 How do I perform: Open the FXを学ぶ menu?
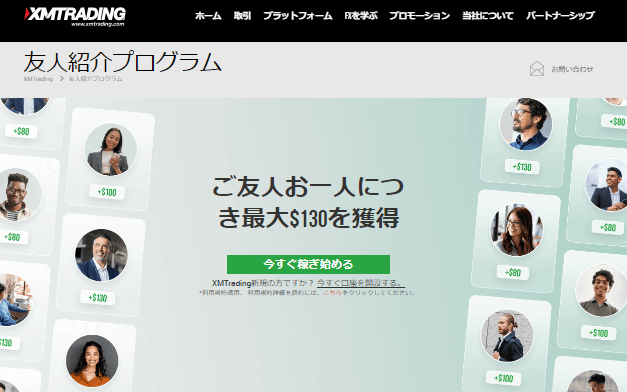[361, 16]
